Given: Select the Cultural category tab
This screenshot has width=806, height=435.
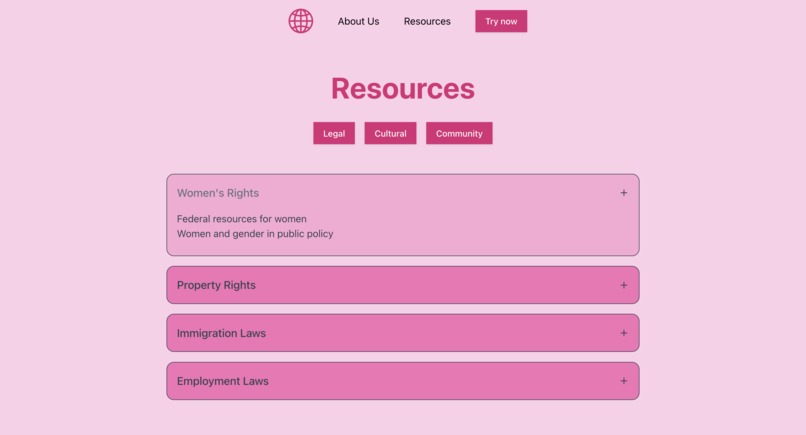Looking at the screenshot, I should [x=391, y=133].
